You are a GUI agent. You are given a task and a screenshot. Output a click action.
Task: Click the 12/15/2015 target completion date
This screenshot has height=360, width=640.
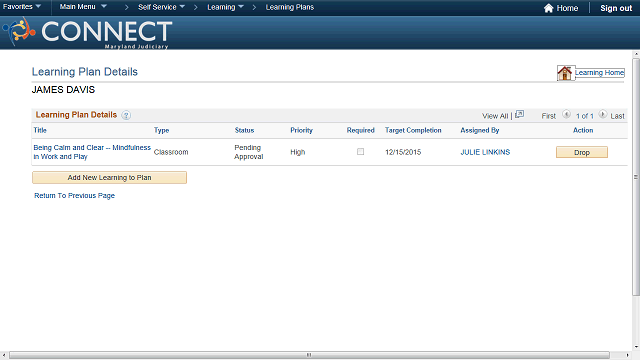(x=403, y=152)
